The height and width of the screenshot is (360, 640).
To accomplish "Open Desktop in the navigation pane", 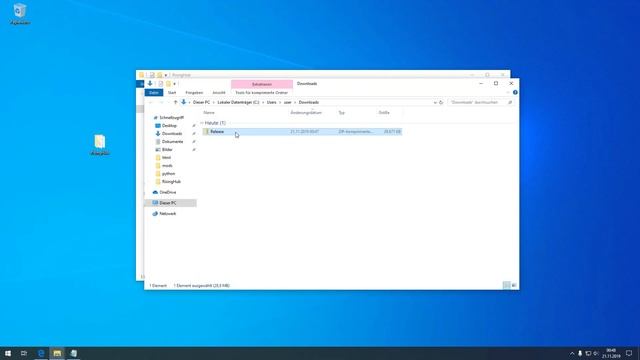I will tap(169, 126).
